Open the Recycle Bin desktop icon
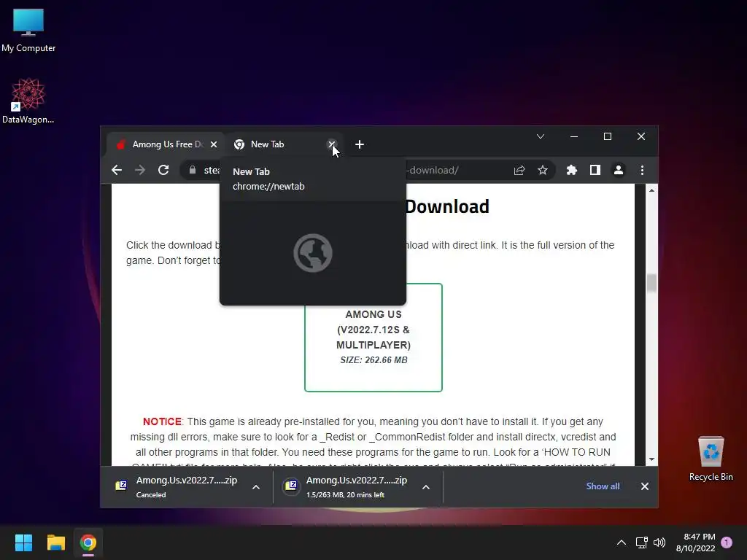Screen dimensions: 747x560 click(711, 459)
